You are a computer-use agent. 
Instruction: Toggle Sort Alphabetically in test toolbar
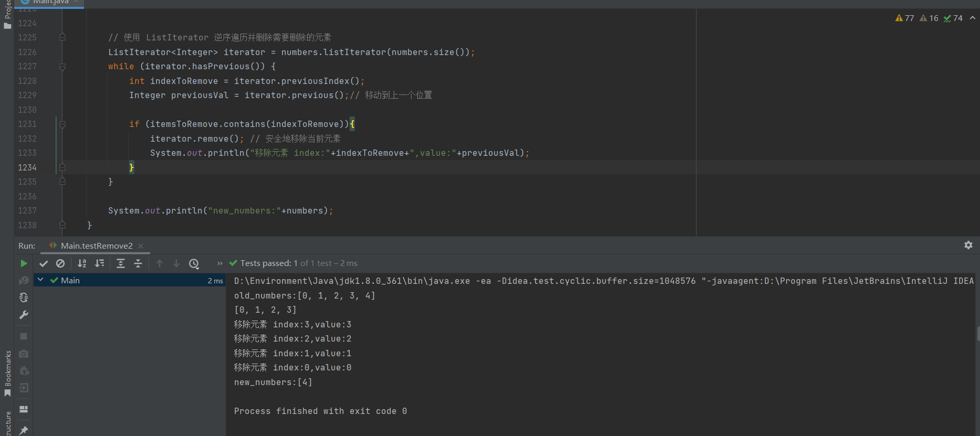click(x=82, y=263)
